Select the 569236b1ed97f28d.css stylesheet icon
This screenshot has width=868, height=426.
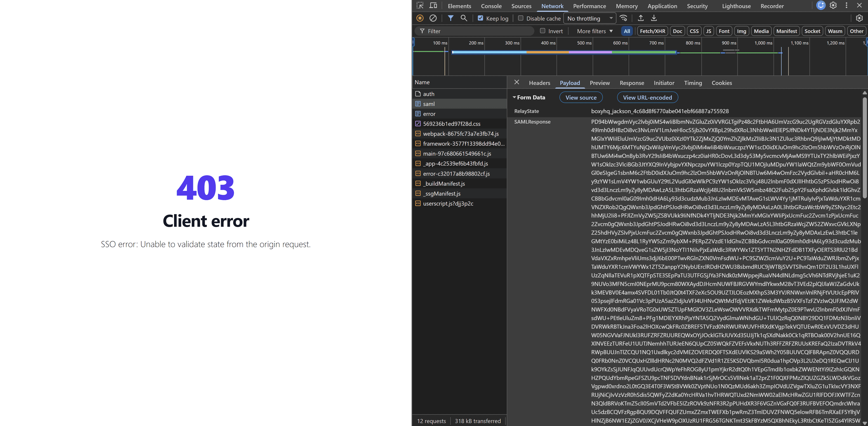[418, 124]
